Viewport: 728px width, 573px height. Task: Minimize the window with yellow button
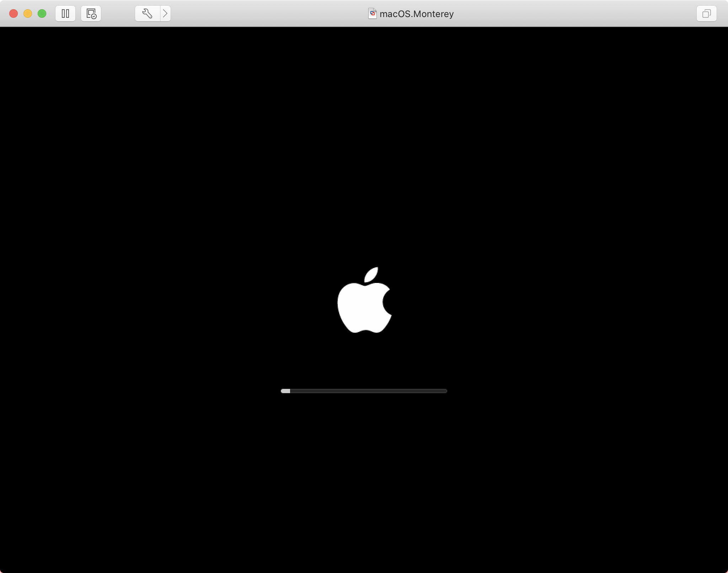point(28,14)
